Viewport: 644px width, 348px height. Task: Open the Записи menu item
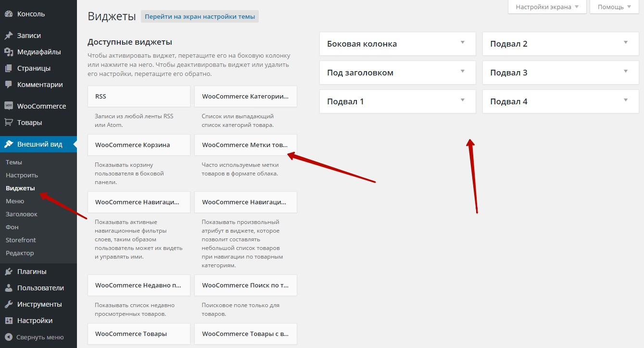pyautogui.click(x=38, y=36)
